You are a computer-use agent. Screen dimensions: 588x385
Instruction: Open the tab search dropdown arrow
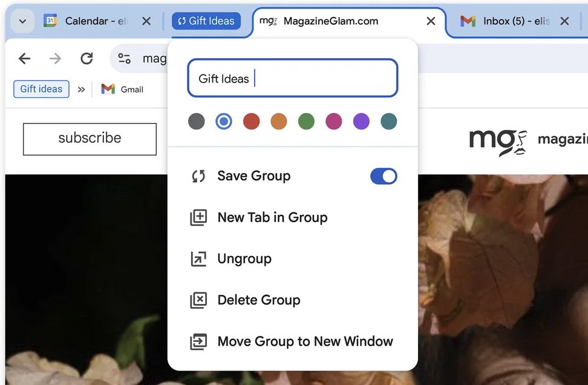(x=22, y=21)
